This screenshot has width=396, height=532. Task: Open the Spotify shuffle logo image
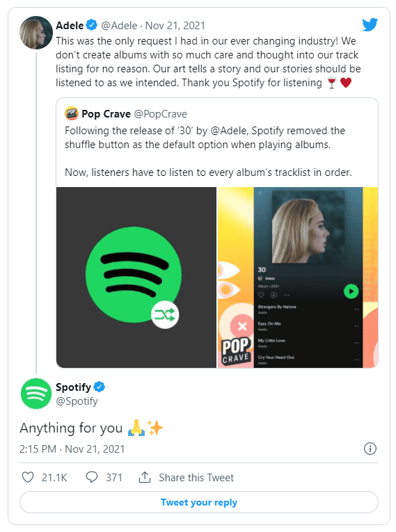(136, 277)
